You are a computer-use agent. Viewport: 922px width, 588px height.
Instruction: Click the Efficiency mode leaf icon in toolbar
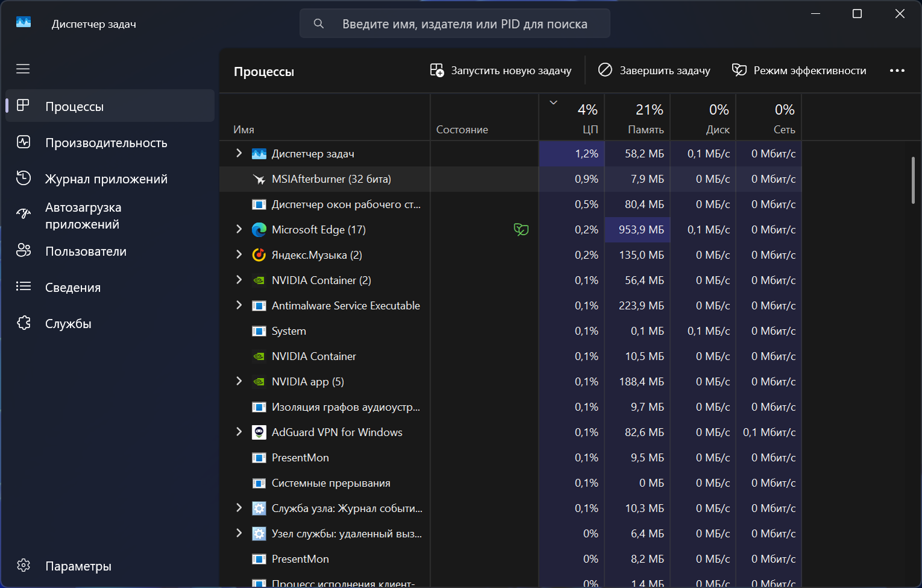coord(739,70)
